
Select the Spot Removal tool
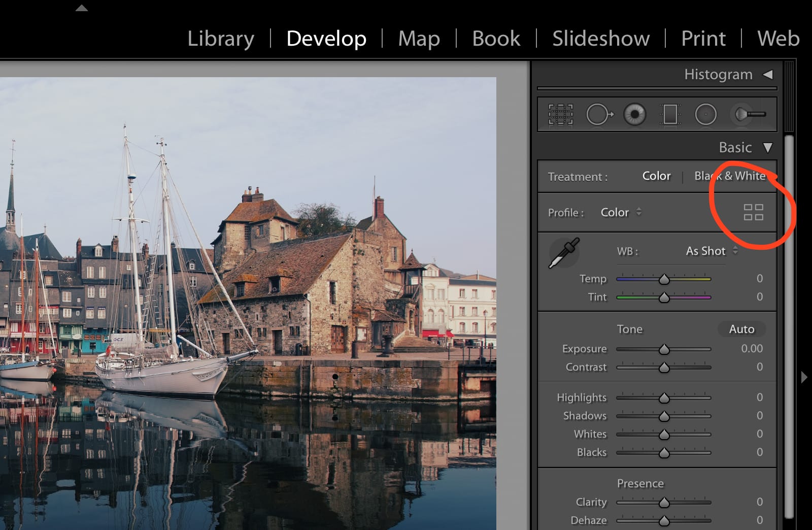click(599, 114)
